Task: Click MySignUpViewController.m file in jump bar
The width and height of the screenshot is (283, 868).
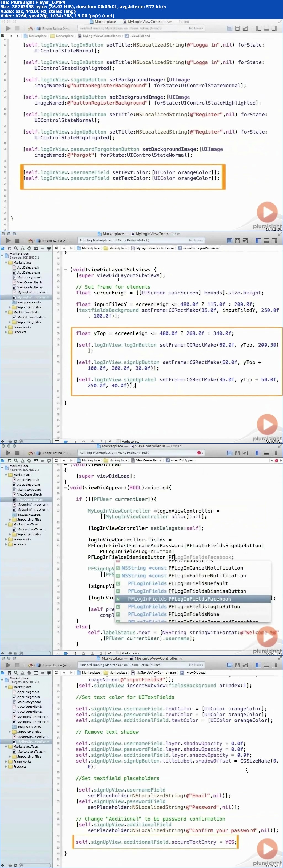Action: 154,673
